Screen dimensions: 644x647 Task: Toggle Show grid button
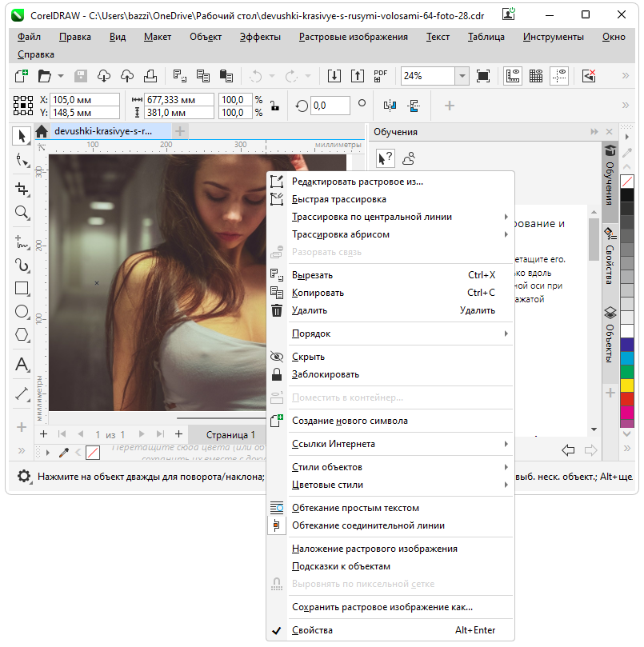pos(536,76)
